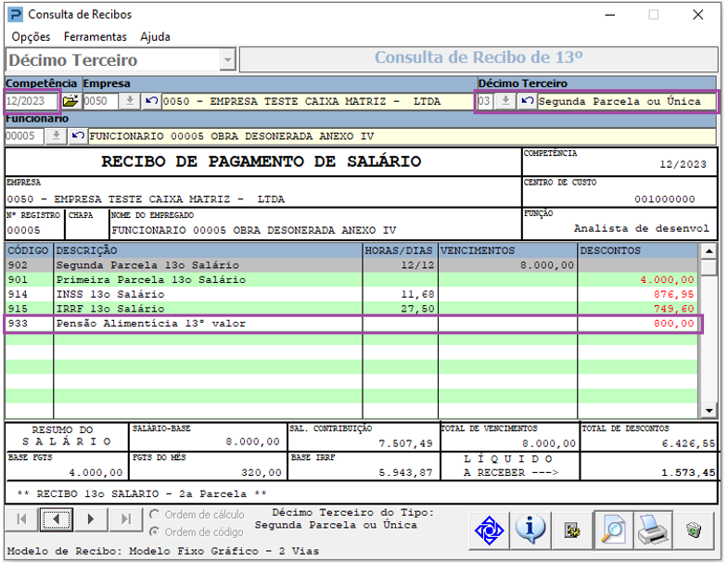The width and height of the screenshot is (728, 563).
Task: Open the Décimo Terceiro combo box dropdown
Action: point(227,59)
